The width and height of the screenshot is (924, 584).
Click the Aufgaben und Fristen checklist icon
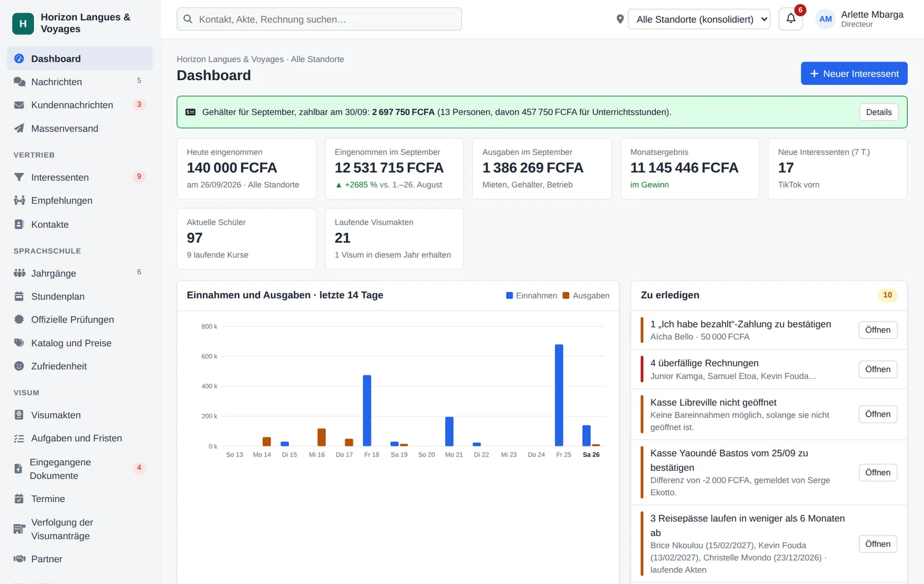tap(19, 439)
